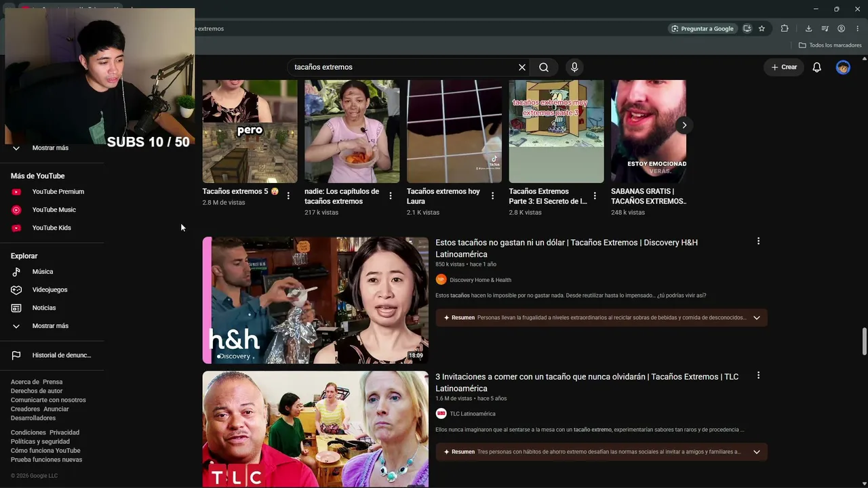Click 'Políticas y seguridad' footer link

click(40, 441)
